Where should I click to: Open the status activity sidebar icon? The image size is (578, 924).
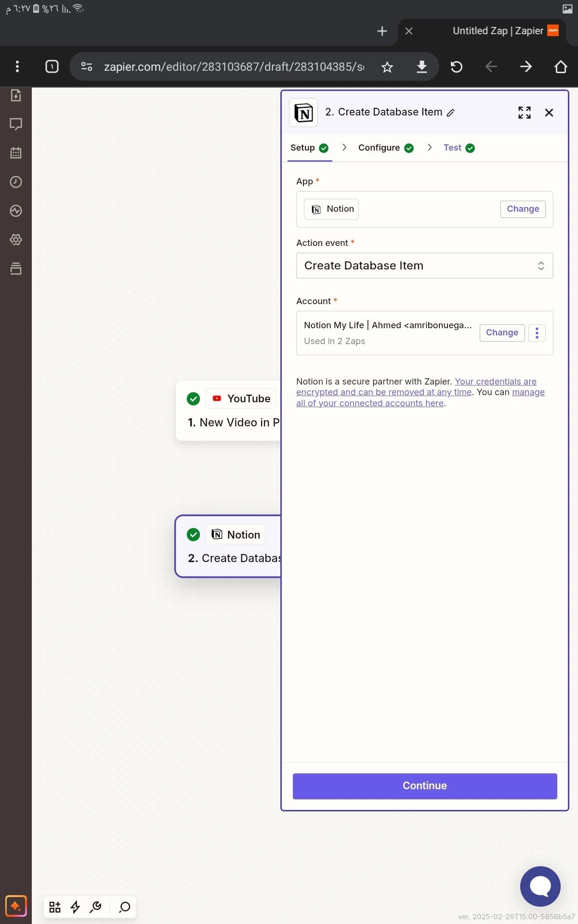coord(16,211)
